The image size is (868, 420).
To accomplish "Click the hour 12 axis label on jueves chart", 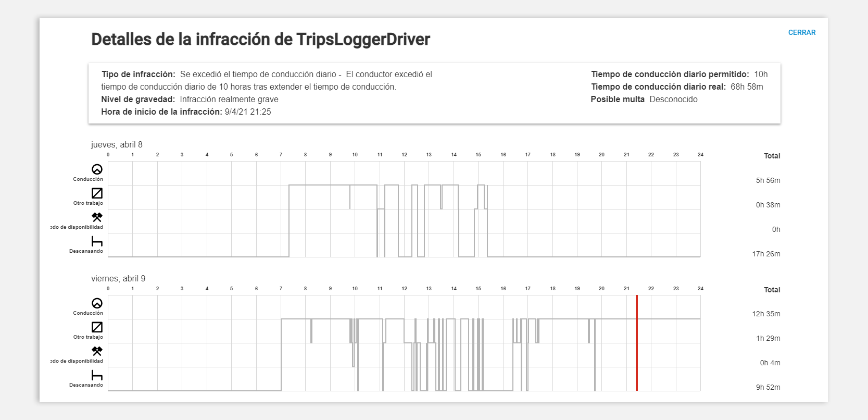I will point(404,155).
